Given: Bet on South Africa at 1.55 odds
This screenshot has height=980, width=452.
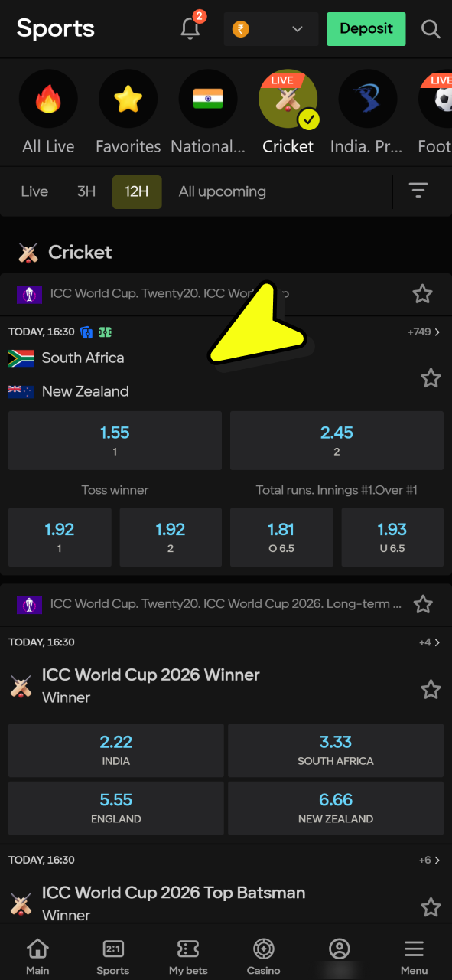Looking at the screenshot, I should (x=115, y=440).
